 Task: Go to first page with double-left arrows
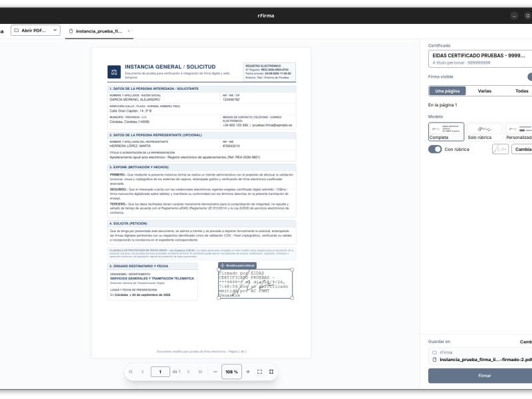pyautogui.click(x=130, y=372)
